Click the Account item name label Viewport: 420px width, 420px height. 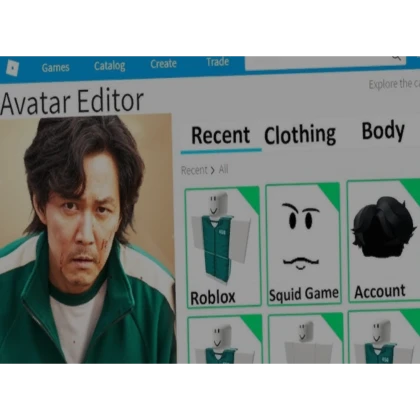pos(380,292)
